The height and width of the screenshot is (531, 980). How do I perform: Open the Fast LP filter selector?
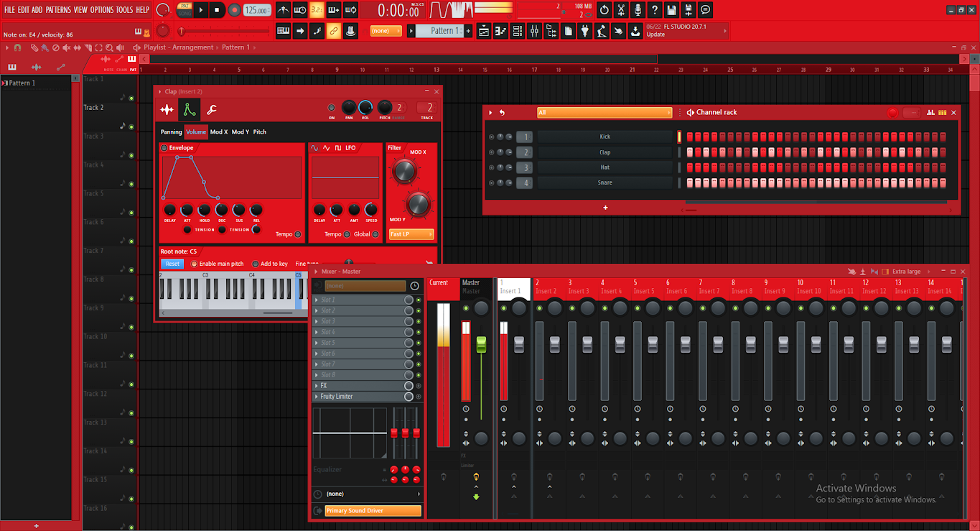410,234
